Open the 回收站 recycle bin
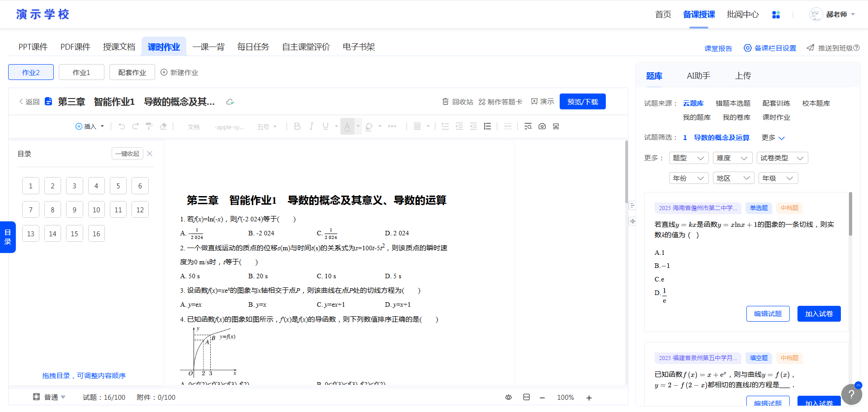This screenshot has width=868, height=412. pyautogui.click(x=458, y=102)
